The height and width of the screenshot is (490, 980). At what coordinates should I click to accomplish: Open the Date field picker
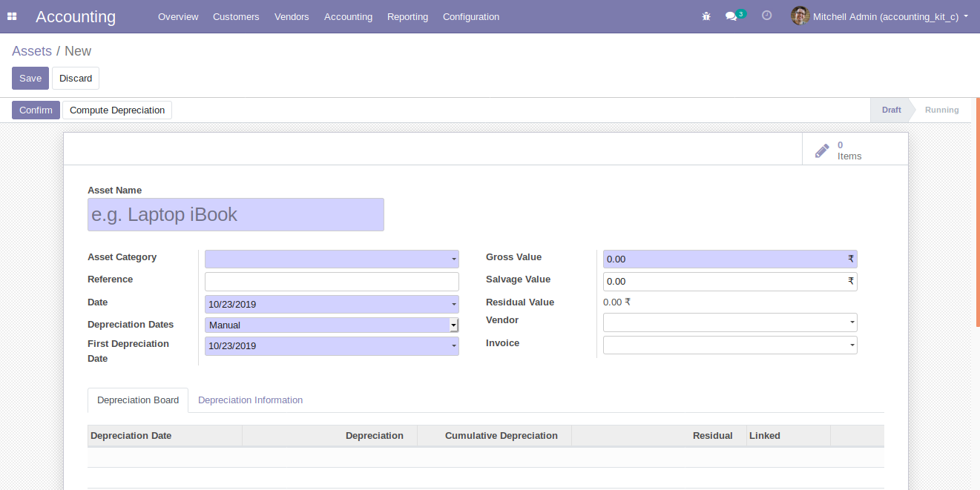click(x=332, y=304)
